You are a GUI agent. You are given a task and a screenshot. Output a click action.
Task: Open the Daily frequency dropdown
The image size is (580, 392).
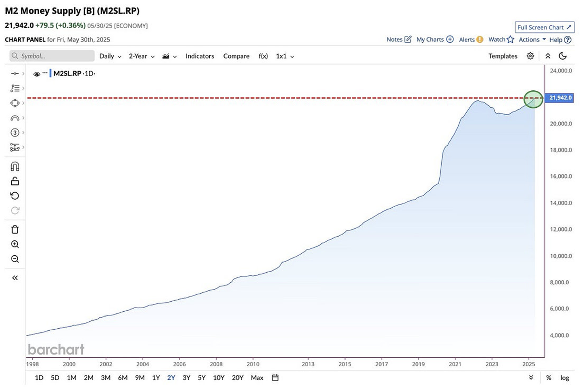[x=110, y=56]
